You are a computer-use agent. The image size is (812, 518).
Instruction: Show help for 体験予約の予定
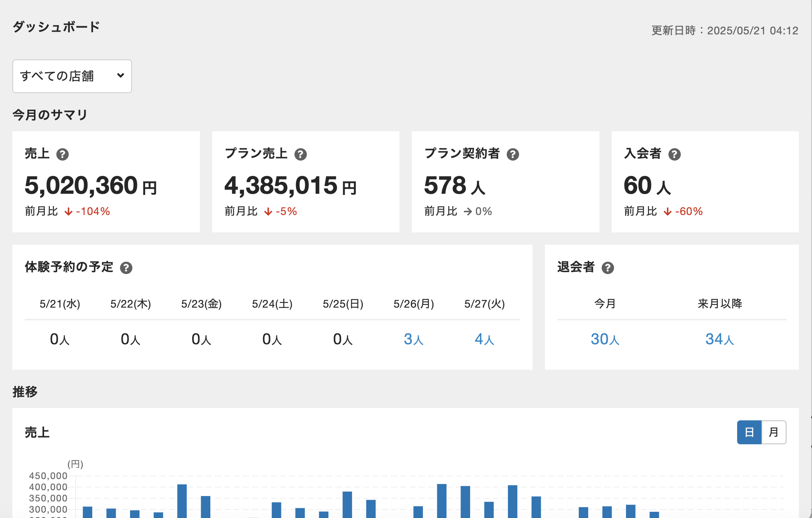(x=126, y=267)
